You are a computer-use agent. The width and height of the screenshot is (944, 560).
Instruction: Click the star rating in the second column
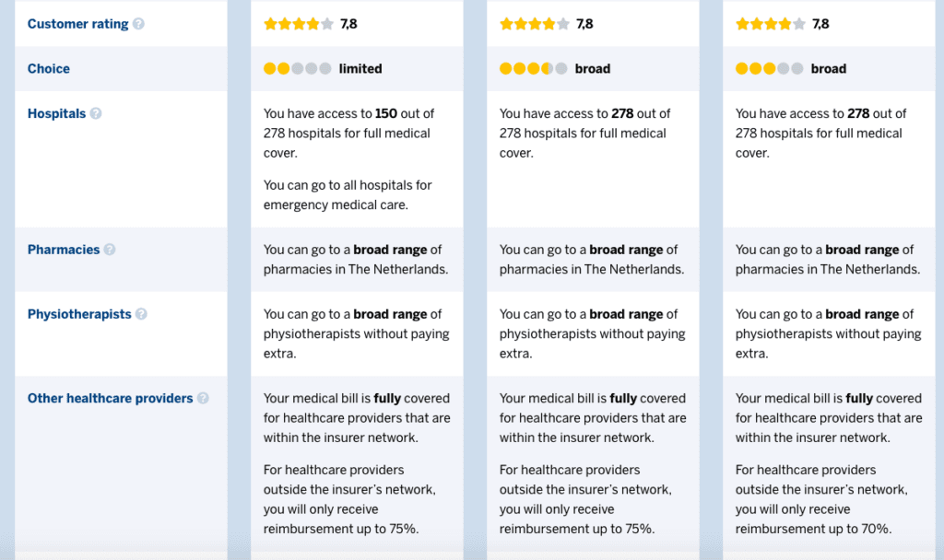point(535,23)
